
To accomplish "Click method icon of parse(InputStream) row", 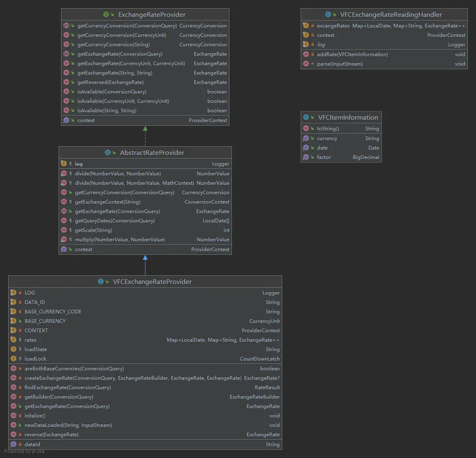I will [x=306, y=64].
